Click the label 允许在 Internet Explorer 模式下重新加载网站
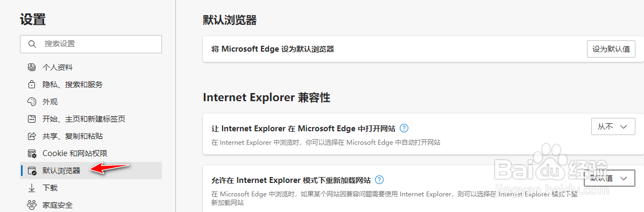The image size is (644, 212). click(291, 180)
